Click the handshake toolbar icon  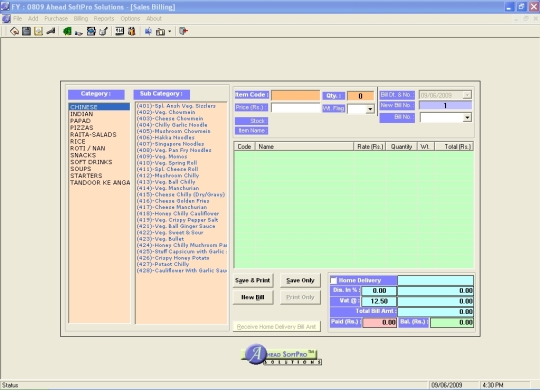(79, 32)
